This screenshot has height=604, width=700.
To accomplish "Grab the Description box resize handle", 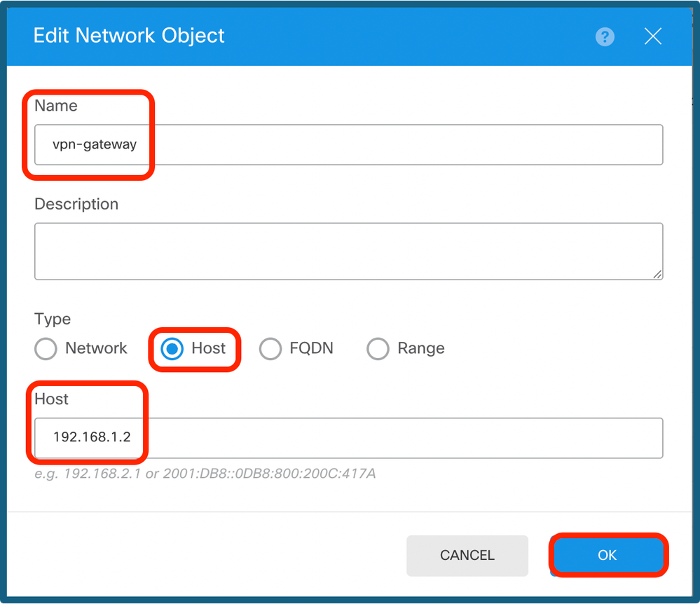I will coord(657,275).
